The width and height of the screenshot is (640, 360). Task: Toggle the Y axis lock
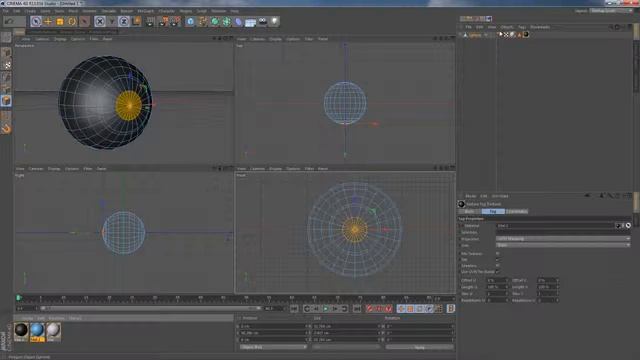(112, 21)
